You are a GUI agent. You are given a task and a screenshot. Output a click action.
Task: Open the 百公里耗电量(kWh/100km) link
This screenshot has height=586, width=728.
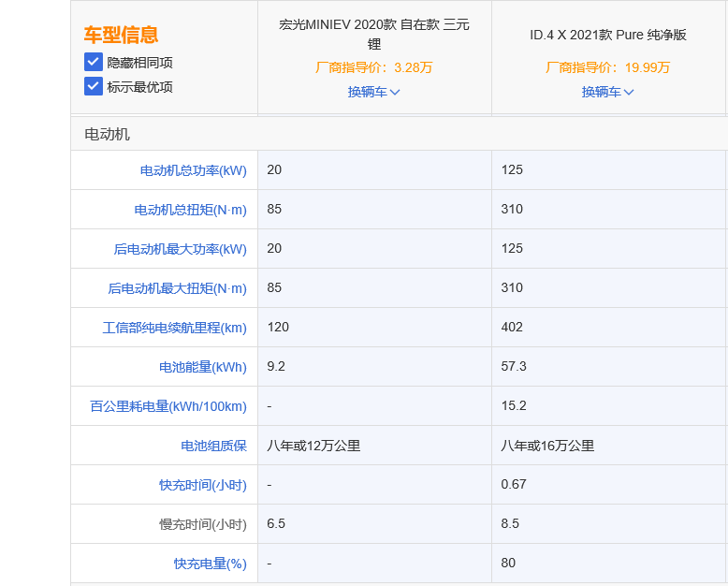point(168,406)
